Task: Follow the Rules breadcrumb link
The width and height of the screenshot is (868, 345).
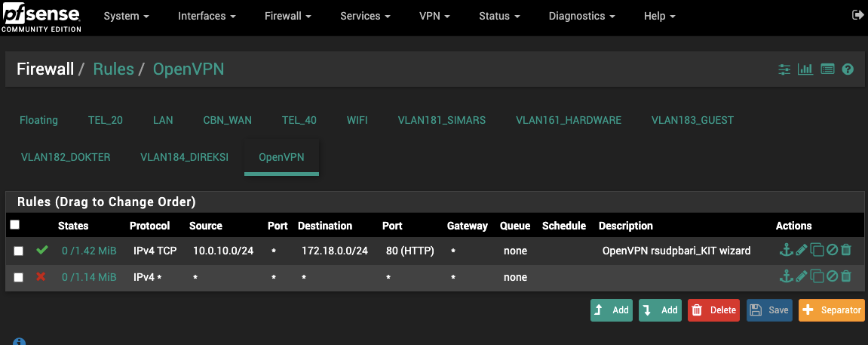Action: coord(113,69)
